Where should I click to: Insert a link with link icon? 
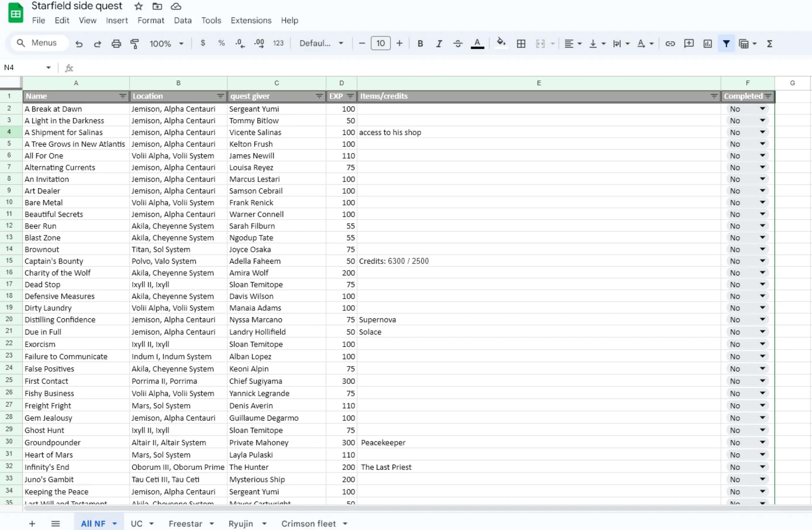coord(670,44)
